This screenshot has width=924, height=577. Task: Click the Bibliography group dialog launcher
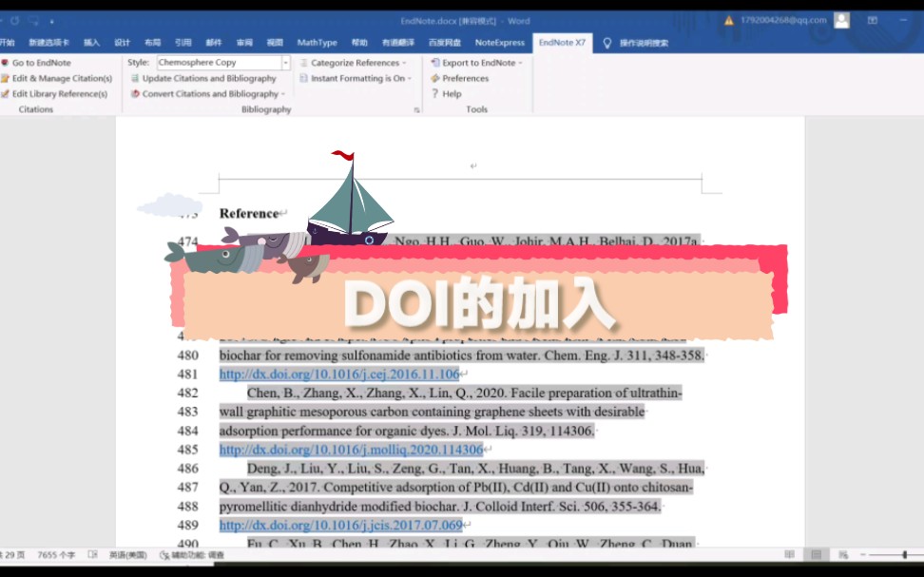point(415,110)
